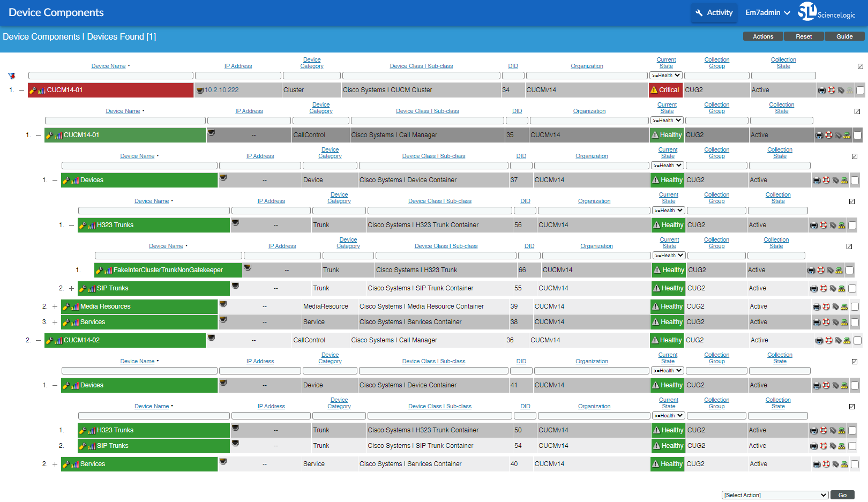Click the filter reset funnel icon

click(x=11, y=76)
